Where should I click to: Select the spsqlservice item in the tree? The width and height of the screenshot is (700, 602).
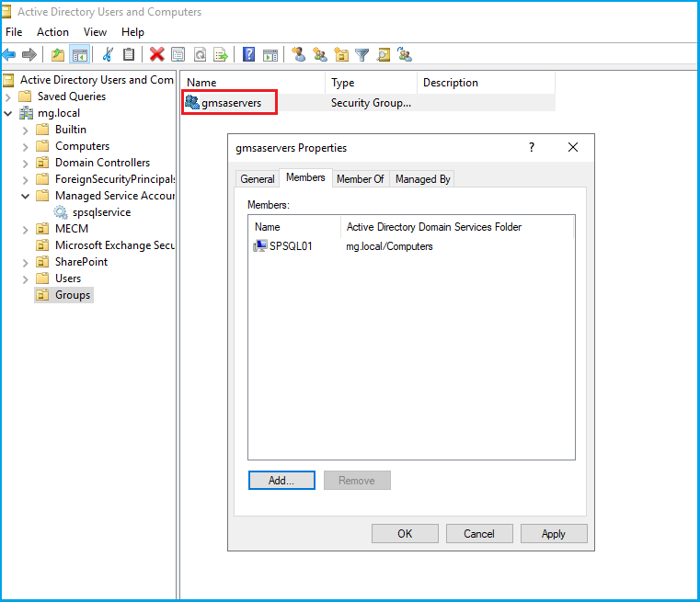click(x=101, y=212)
